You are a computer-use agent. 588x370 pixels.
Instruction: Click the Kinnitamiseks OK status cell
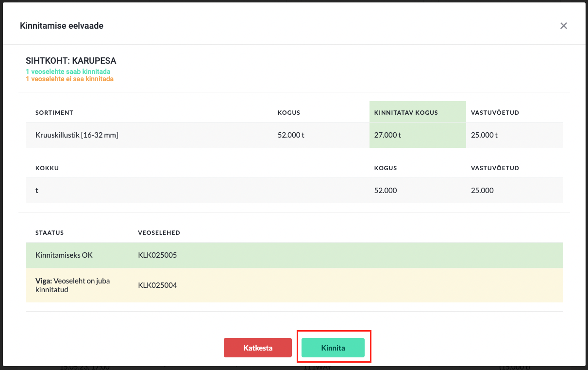point(64,255)
